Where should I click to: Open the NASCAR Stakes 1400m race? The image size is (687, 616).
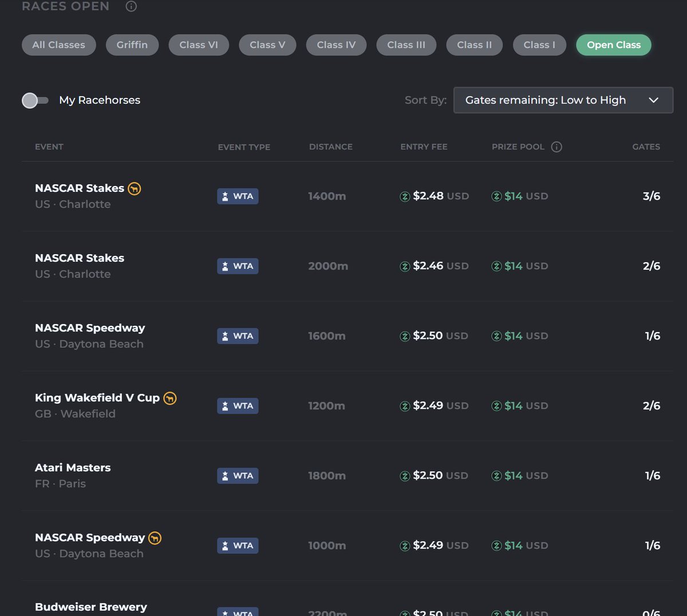click(348, 196)
